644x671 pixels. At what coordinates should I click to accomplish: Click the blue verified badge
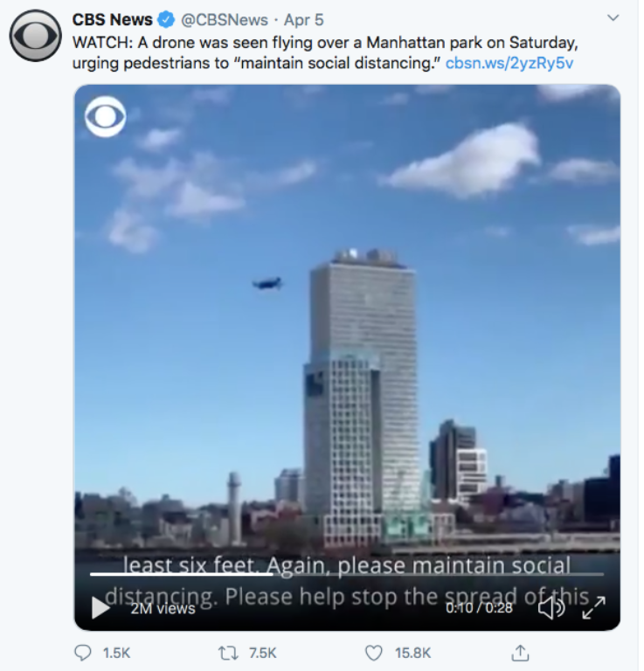point(166,20)
